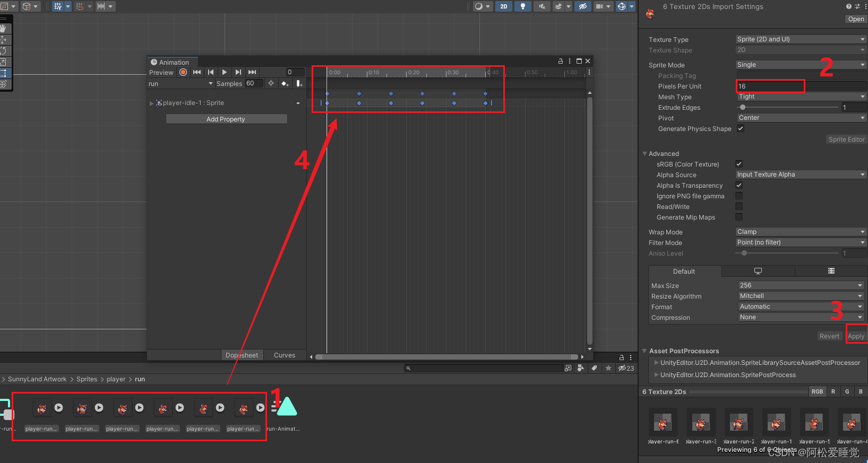Enable animation recording mode
Image resolution: width=868 pixels, height=463 pixels.
[183, 72]
